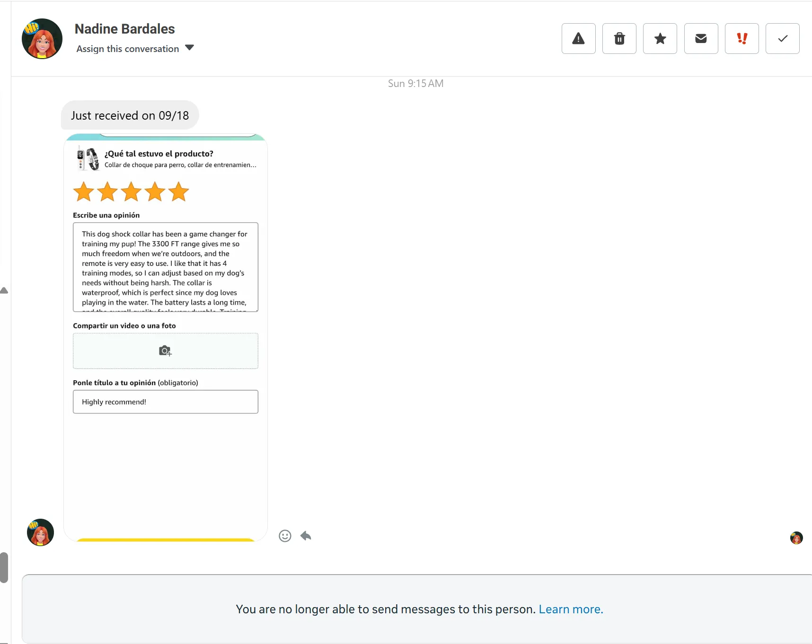Screen dimensions: 812x644
Task: Click the small seen-by avatar indicator
Action: (x=796, y=538)
